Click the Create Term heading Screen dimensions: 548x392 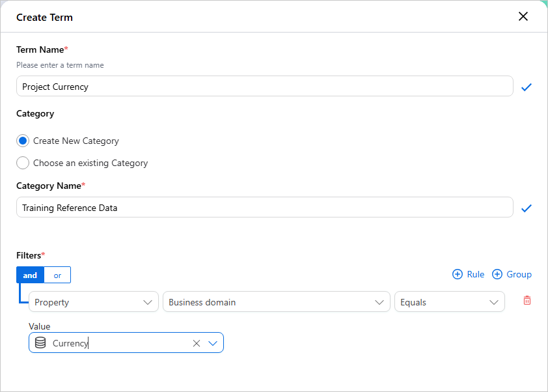click(44, 17)
